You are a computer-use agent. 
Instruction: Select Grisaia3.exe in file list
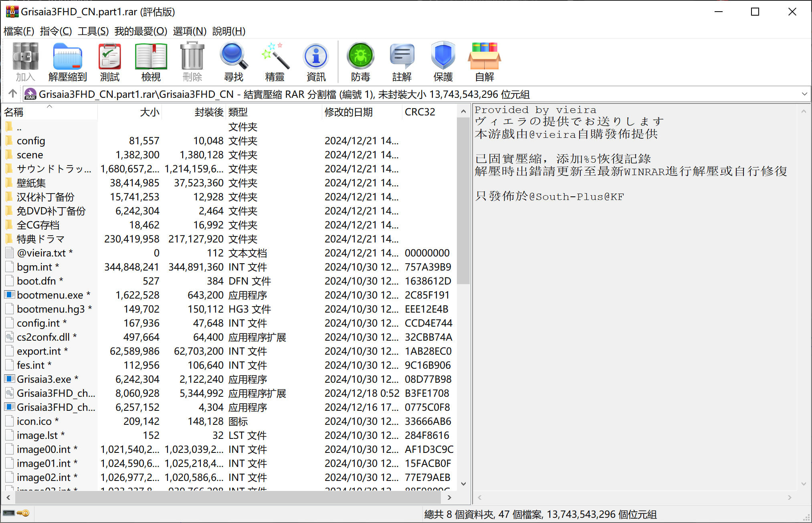(43, 379)
